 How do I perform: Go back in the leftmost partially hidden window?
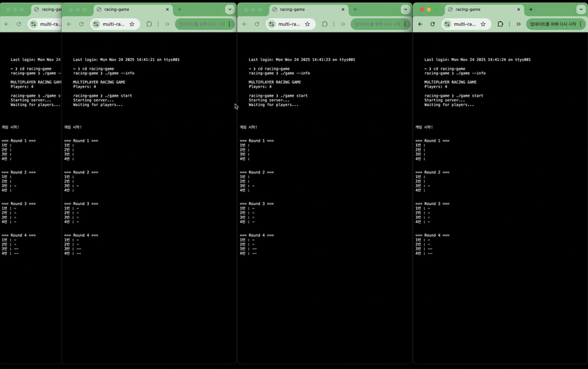click(7, 24)
